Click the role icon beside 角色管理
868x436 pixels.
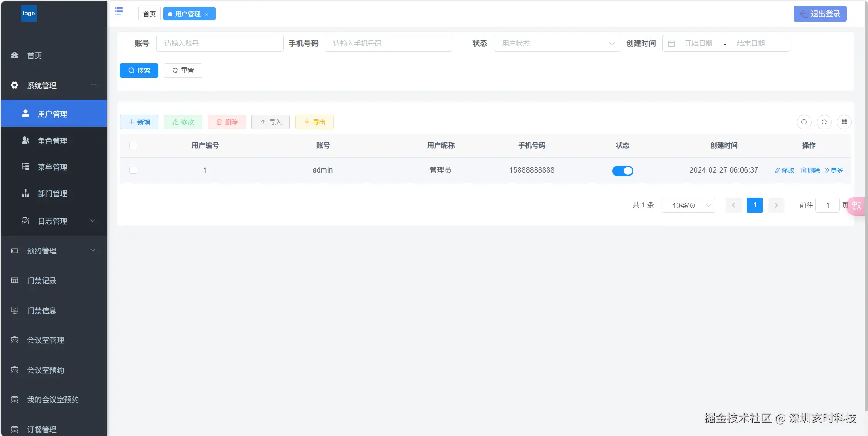pyautogui.click(x=25, y=140)
